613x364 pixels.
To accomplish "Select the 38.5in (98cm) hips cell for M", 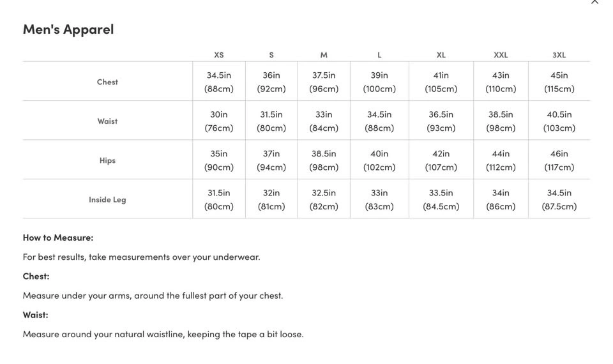I will 324,160.
